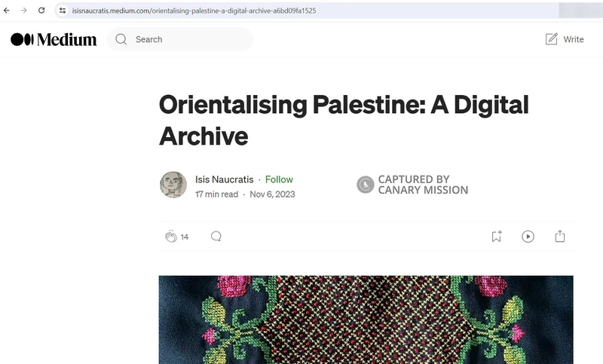
Task: Go to Medium home via logo
Action: tap(54, 39)
